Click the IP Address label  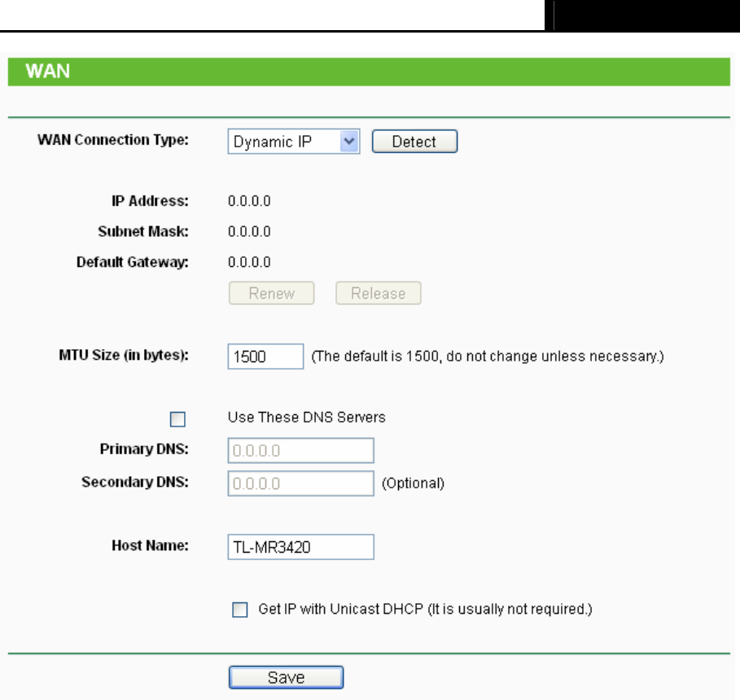[150, 201]
